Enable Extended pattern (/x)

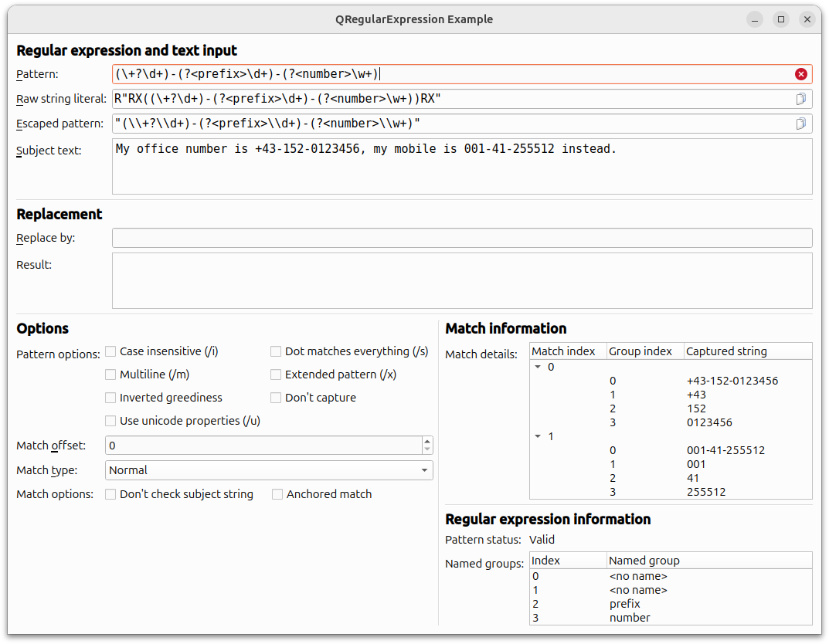276,374
